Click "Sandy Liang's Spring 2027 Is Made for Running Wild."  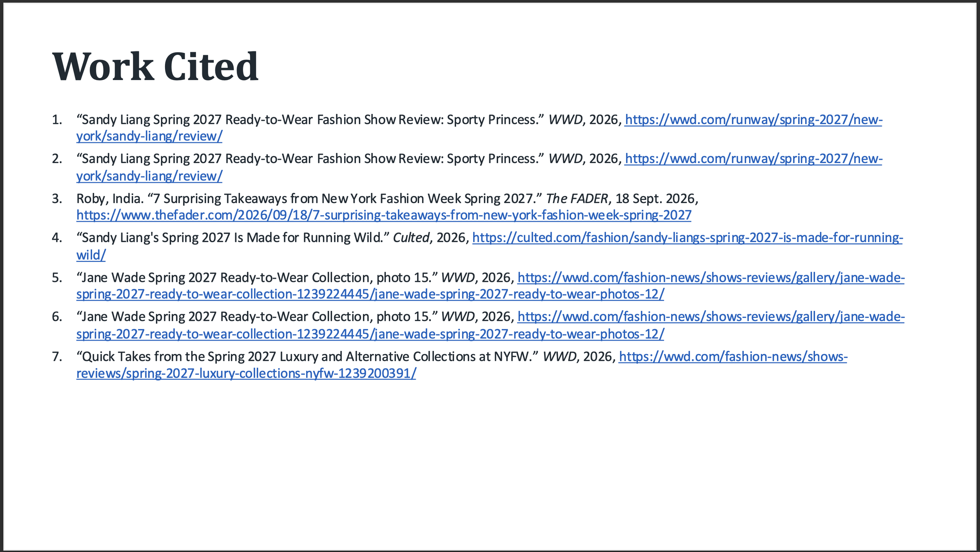(x=233, y=238)
